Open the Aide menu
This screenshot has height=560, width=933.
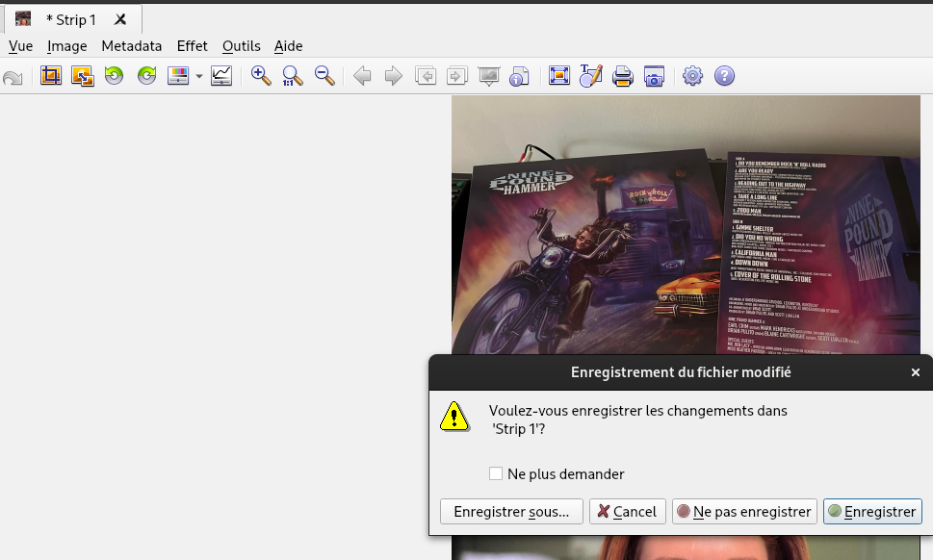click(x=289, y=46)
